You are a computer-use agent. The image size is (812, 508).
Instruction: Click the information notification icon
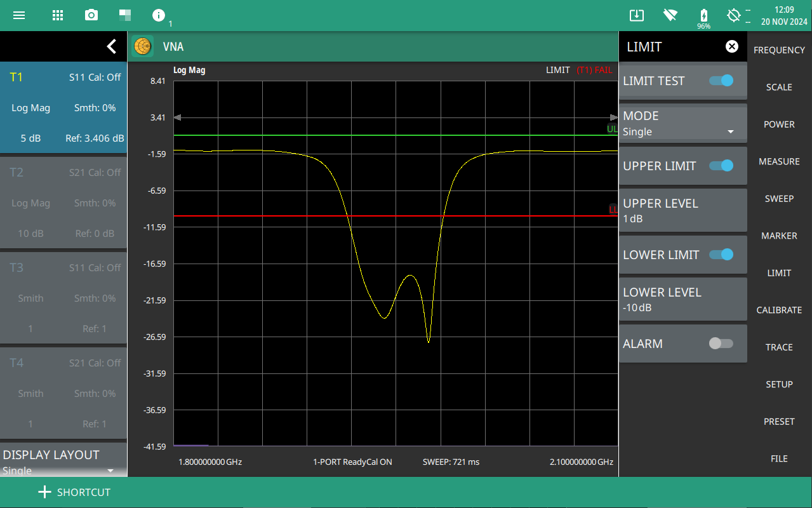(159, 15)
